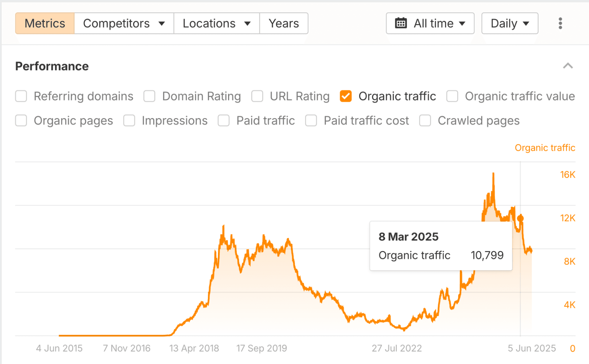Select the Paid traffic cost checkbox
589x364 pixels.
click(x=311, y=121)
